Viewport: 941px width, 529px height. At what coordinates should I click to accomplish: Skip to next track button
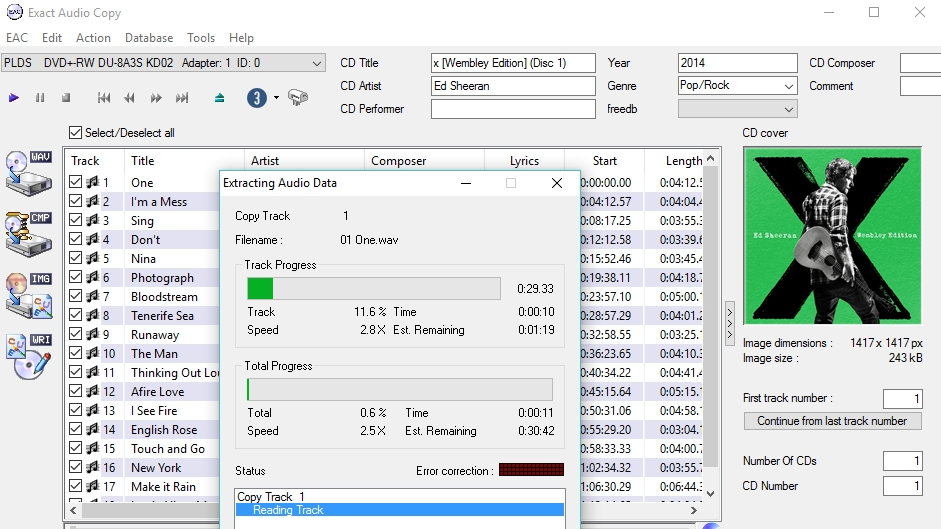(182, 98)
